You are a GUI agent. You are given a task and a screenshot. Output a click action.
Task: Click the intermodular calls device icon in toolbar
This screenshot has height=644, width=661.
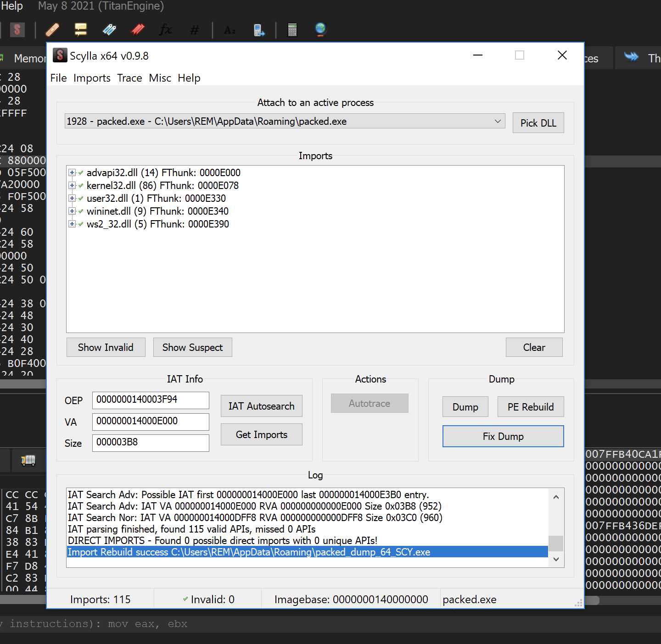pyautogui.click(x=259, y=30)
